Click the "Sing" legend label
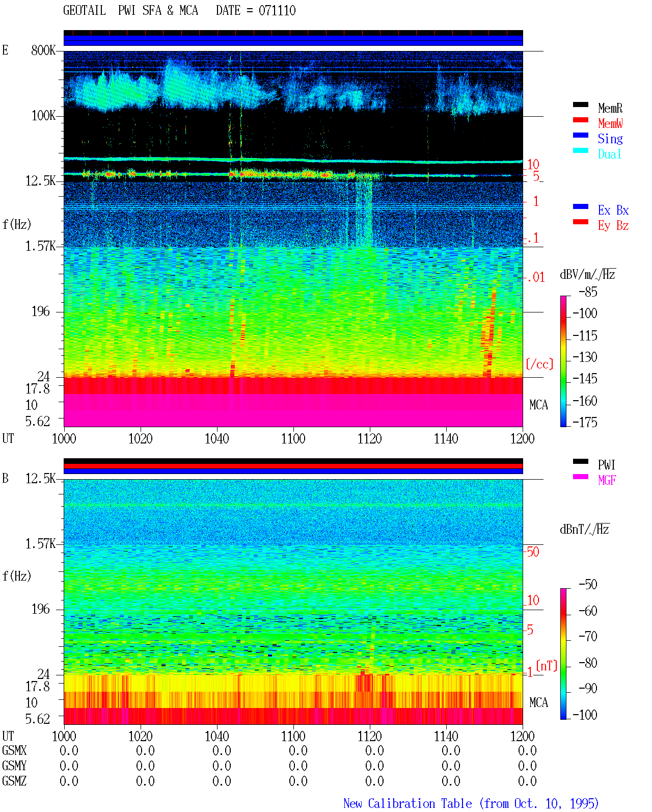Viewport: 652px width, 812px height. coord(610,139)
